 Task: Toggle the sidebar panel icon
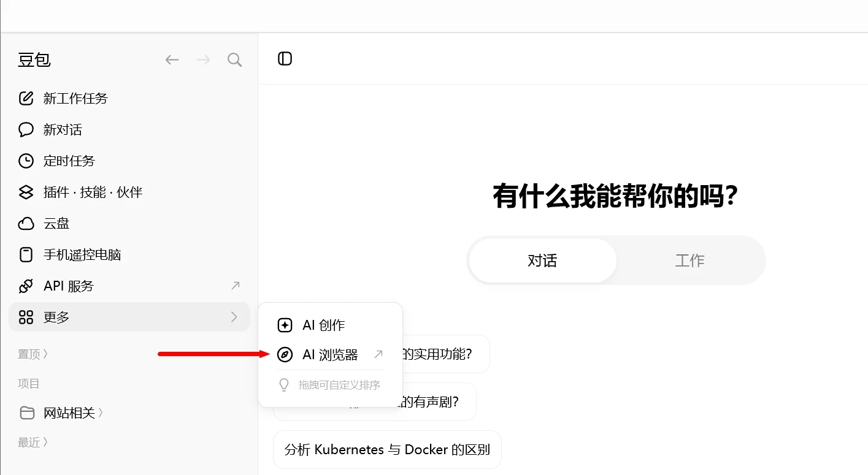[285, 59]
